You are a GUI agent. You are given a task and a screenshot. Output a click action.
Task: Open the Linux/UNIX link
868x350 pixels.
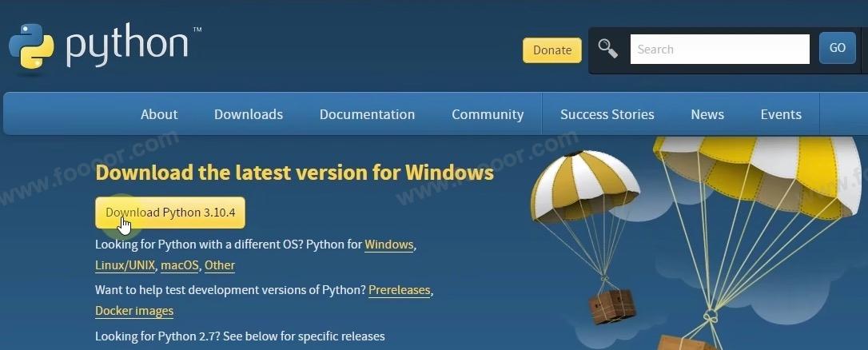[x=125, y=265]
